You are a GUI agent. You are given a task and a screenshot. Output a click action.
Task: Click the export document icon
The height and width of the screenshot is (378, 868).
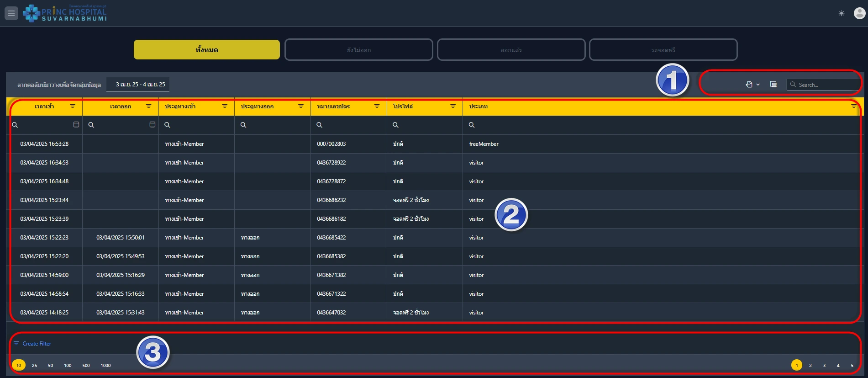(749, 84)
